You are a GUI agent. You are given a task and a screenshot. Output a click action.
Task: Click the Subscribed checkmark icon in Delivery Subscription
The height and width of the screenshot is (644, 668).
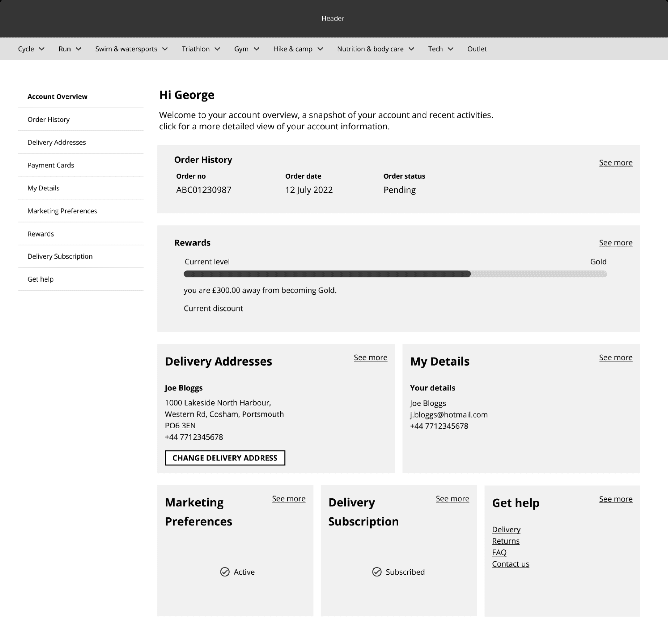click(x=377, y=572)
